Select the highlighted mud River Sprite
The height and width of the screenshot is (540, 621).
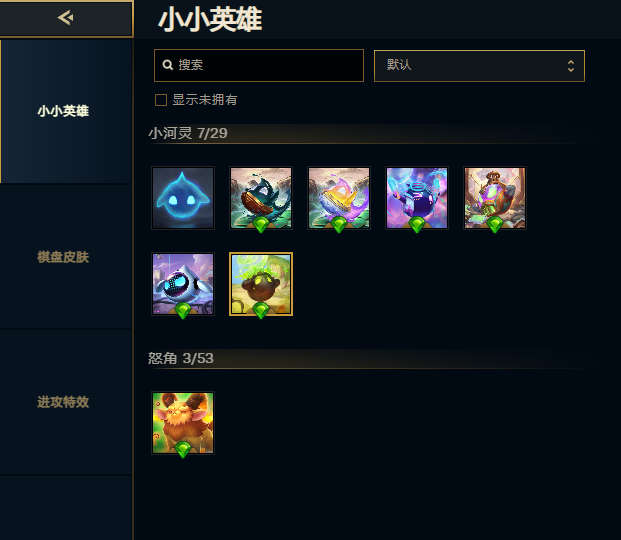(x=261, y=284)
